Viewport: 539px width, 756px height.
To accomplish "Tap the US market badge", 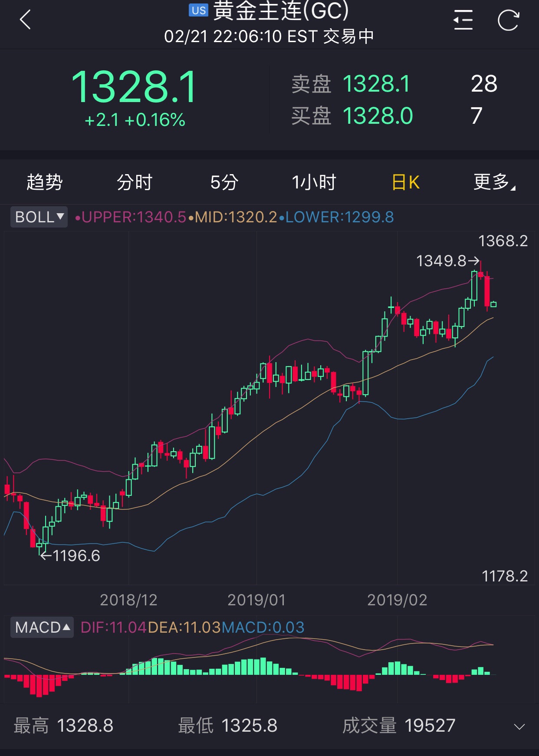I will [199, 10].
